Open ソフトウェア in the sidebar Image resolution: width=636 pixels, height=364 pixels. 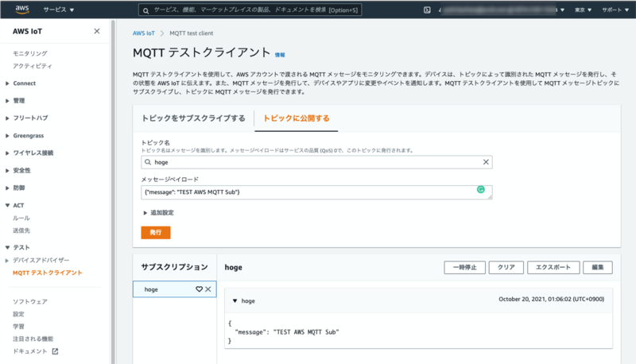tap(30, 301)
